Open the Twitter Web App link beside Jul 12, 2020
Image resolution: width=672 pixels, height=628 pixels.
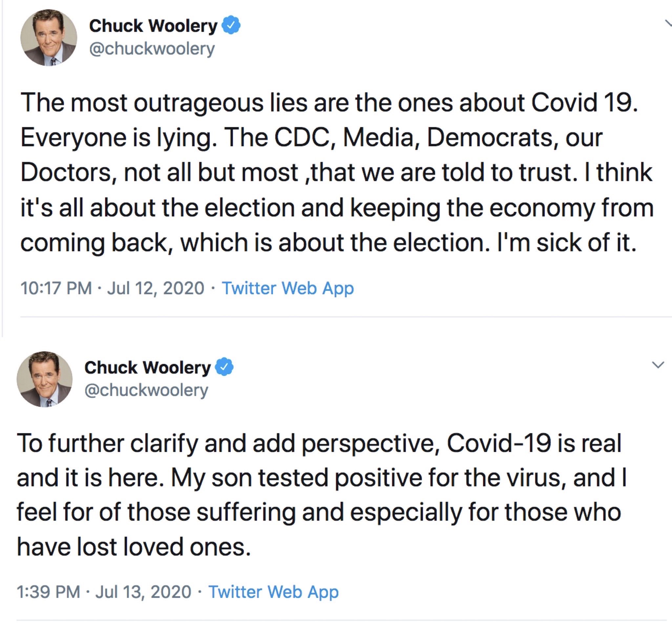[x=288, y=288]
